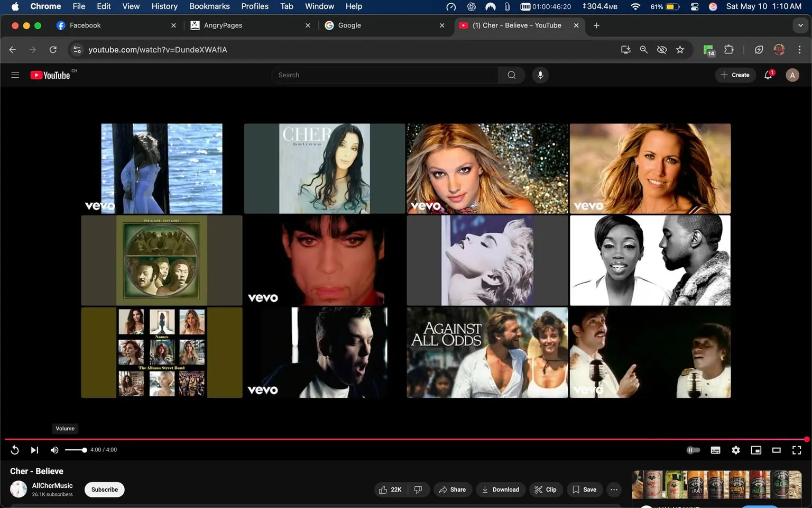Open the YouTube home page via the logo
The image size is (812, 508).
(50, 75)
